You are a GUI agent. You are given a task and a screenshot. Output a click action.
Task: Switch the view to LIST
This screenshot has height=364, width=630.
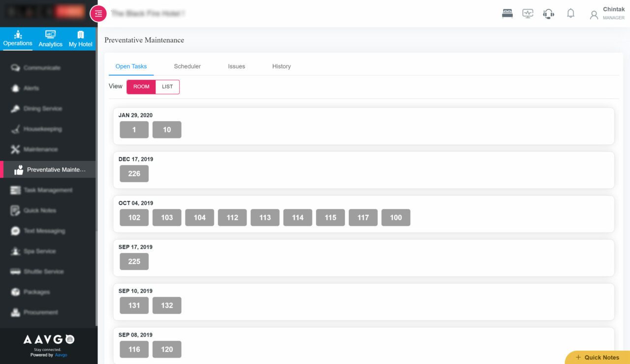click(167, 87)
